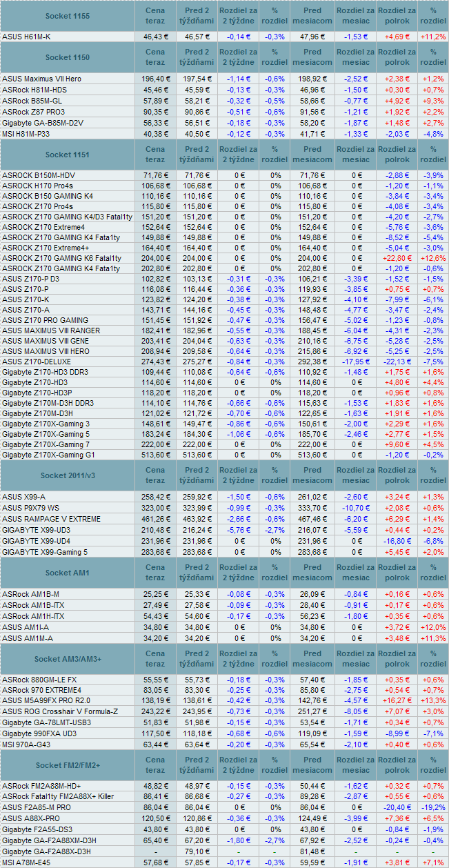Click ASRock 970 EXTREME4 product name
The width and height of the screenshot is (449, 868).
tap(41, 690)
